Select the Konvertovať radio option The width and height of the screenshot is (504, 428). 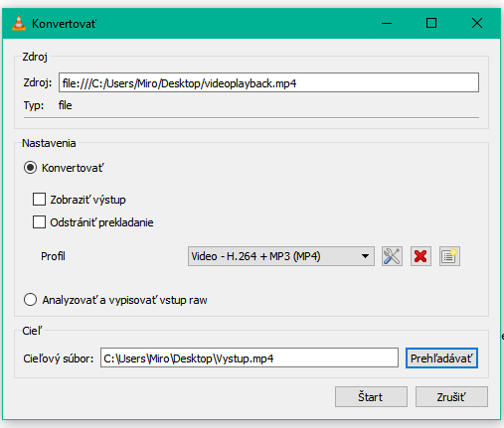click(x=30, y=168)
